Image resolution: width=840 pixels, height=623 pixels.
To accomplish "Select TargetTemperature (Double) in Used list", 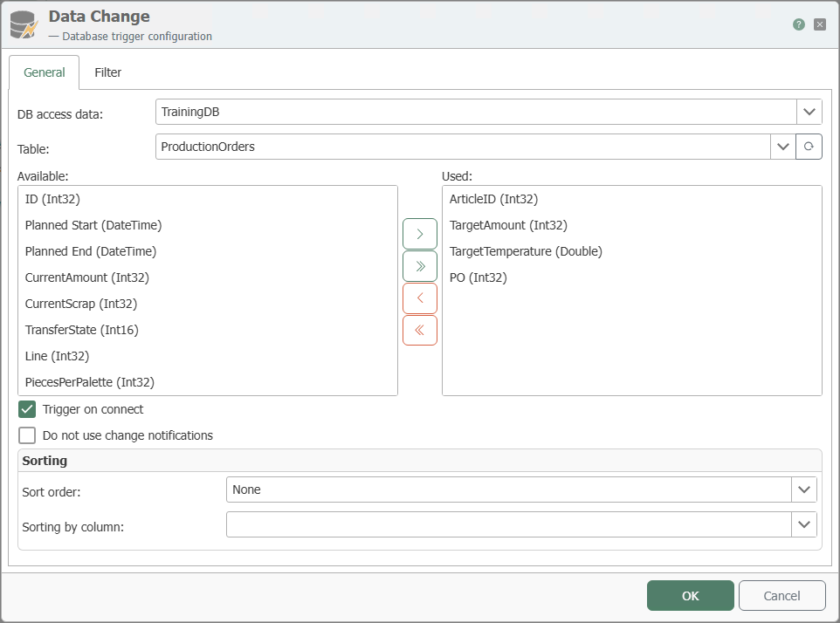I will 631,251.
